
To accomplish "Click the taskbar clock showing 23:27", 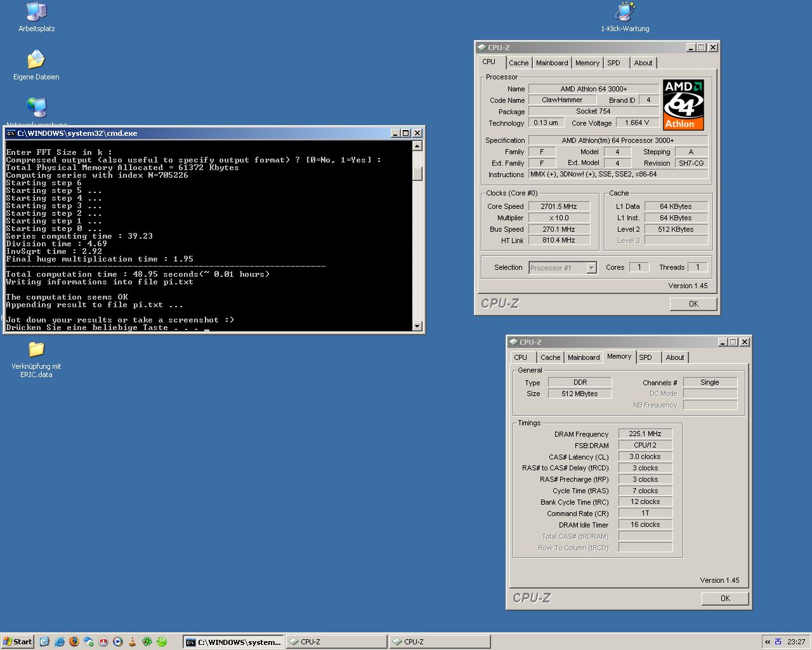I will [796, 642].
